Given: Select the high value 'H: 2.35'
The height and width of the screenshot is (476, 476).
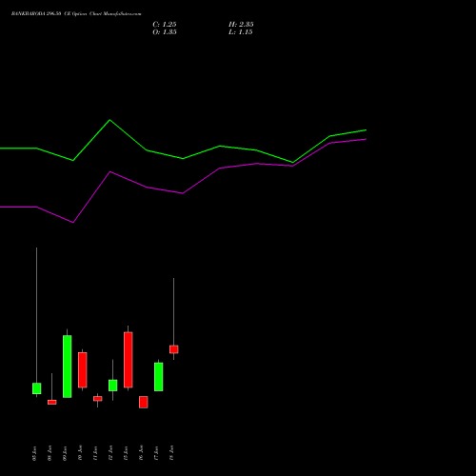Looking at the screenshot, I should [241, 25].
